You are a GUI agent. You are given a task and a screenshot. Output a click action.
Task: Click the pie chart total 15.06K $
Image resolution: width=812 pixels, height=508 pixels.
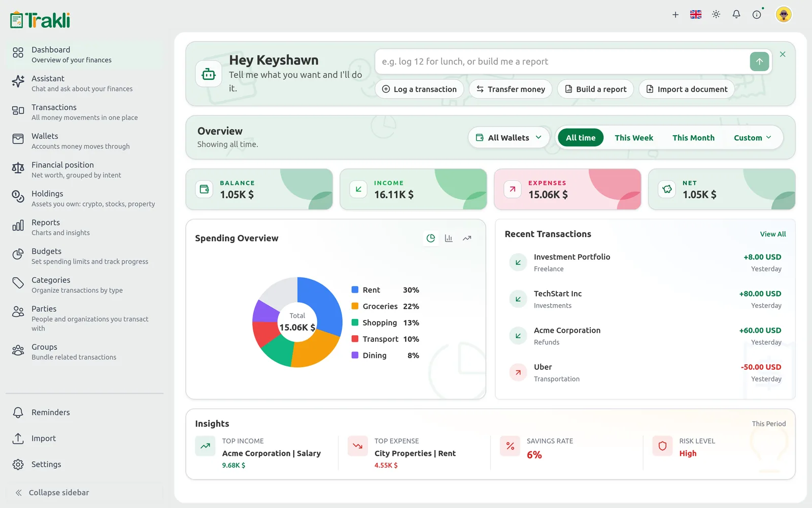click(x=297, y=327)
